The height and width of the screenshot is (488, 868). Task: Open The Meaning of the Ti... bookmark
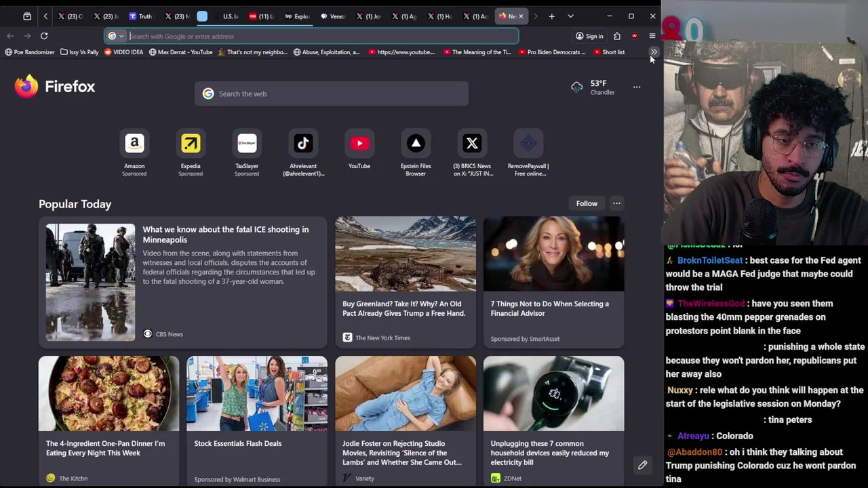(x=477, y=52)
